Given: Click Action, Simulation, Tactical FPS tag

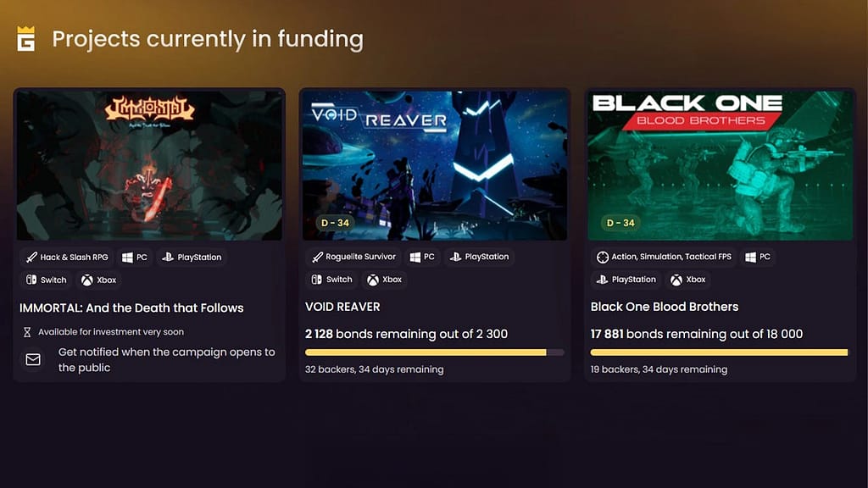Looking at the screenshot, I should click(663, 257).
